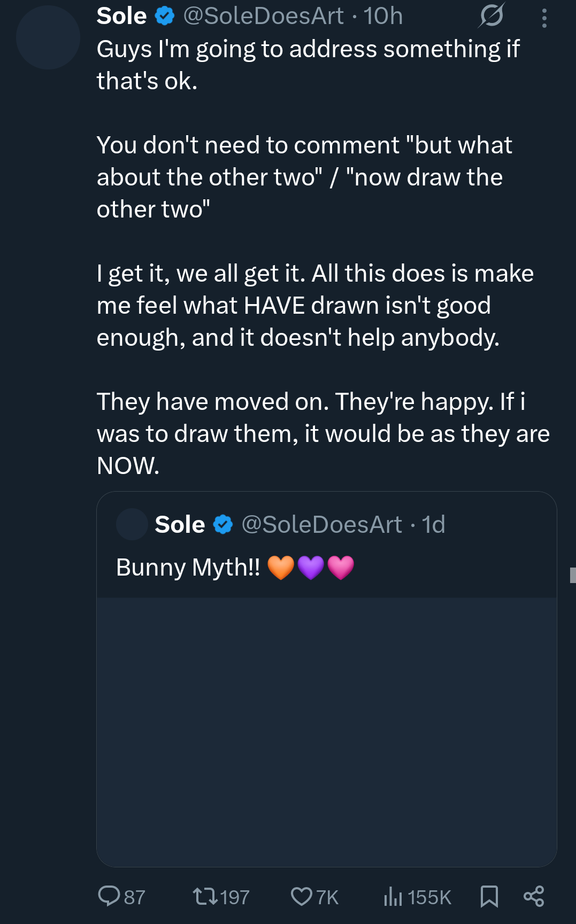Open the quoted "Bunny Myth!!" post text

click(188, 568)
